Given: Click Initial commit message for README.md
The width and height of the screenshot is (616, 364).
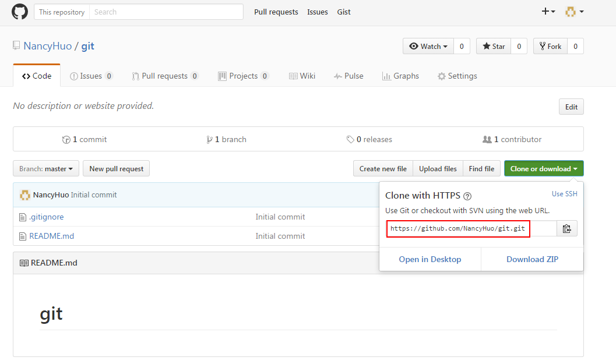Looking at the screenshot, I should pyautogui.click(x=280, y=236).
